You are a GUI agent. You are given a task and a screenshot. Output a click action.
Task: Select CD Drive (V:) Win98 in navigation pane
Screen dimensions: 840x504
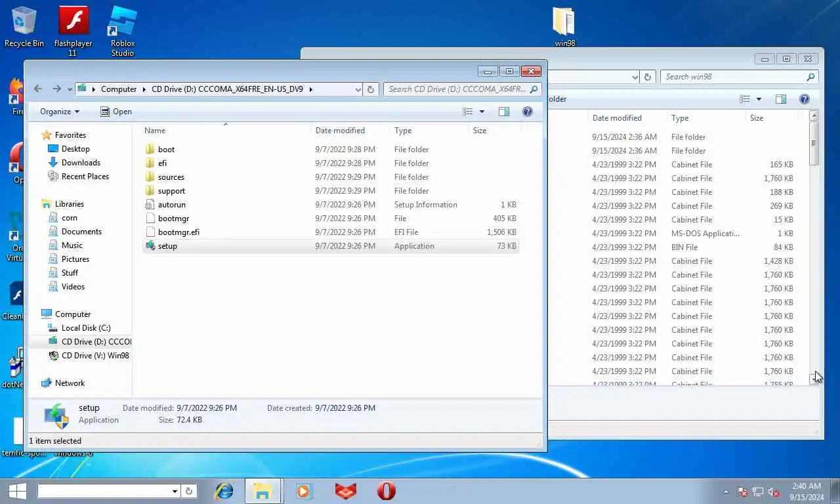pyautogui.click(x=95, y=356)
